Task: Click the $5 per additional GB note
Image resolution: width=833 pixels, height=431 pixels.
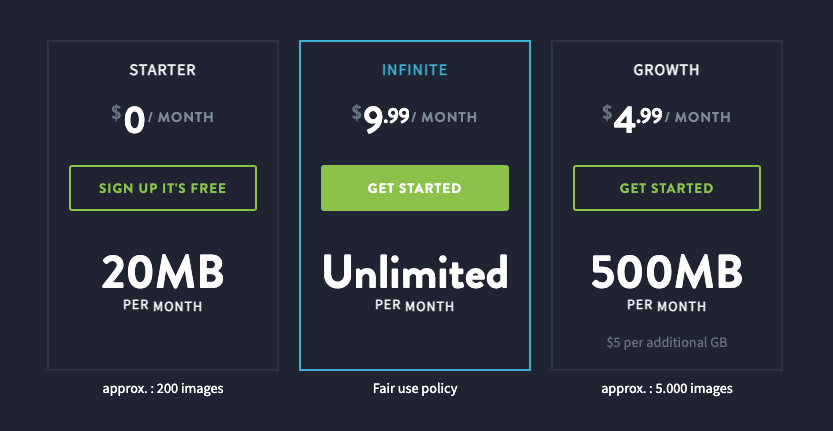Action: (666, 343)
